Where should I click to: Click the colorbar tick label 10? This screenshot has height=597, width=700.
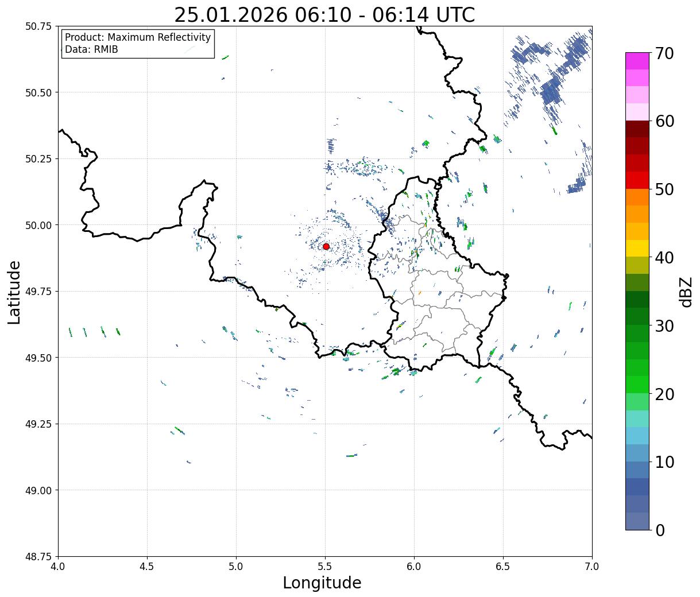click(664, 462)
